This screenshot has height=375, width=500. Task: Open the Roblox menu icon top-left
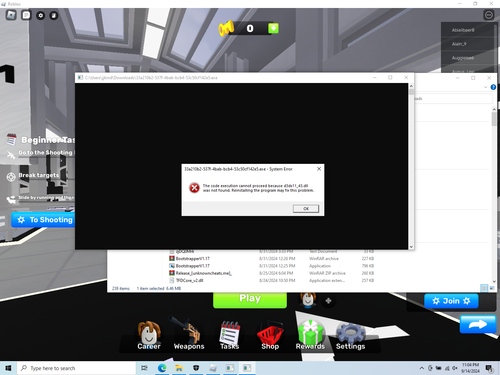tap(11, 15)
